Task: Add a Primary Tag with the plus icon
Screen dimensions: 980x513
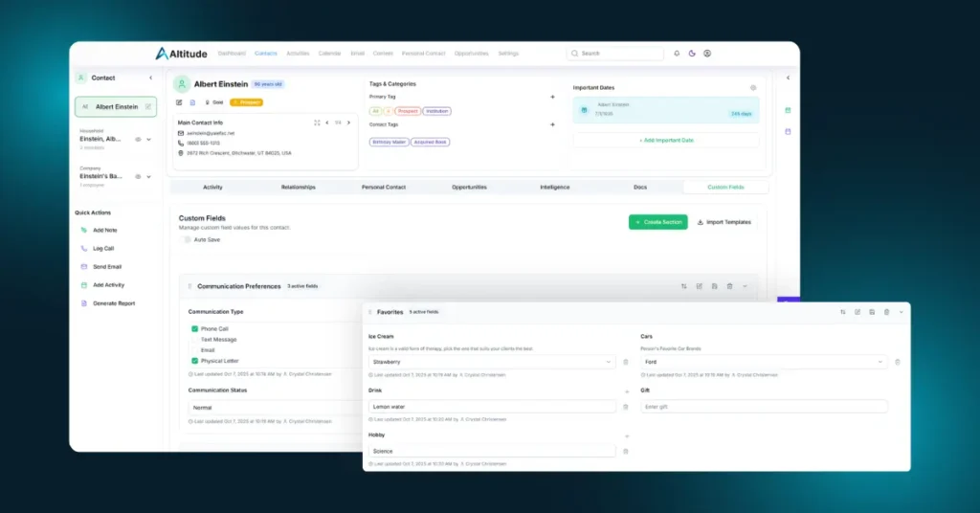Action: (552, 97)
